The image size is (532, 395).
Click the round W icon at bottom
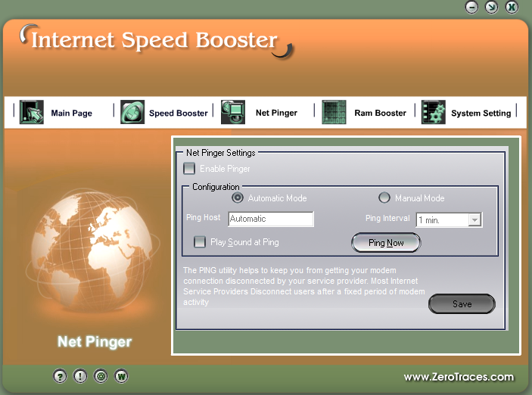pyautogui.click(x=121, y=376)
